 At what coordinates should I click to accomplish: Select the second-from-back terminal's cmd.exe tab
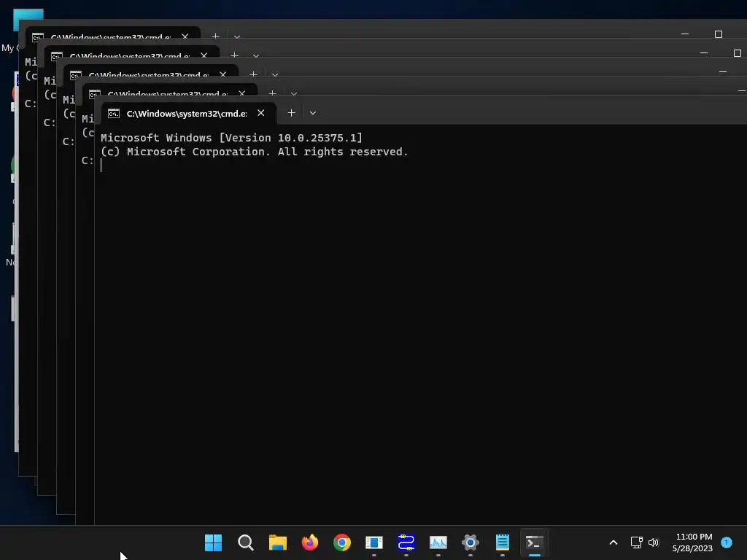coord(130,55)
